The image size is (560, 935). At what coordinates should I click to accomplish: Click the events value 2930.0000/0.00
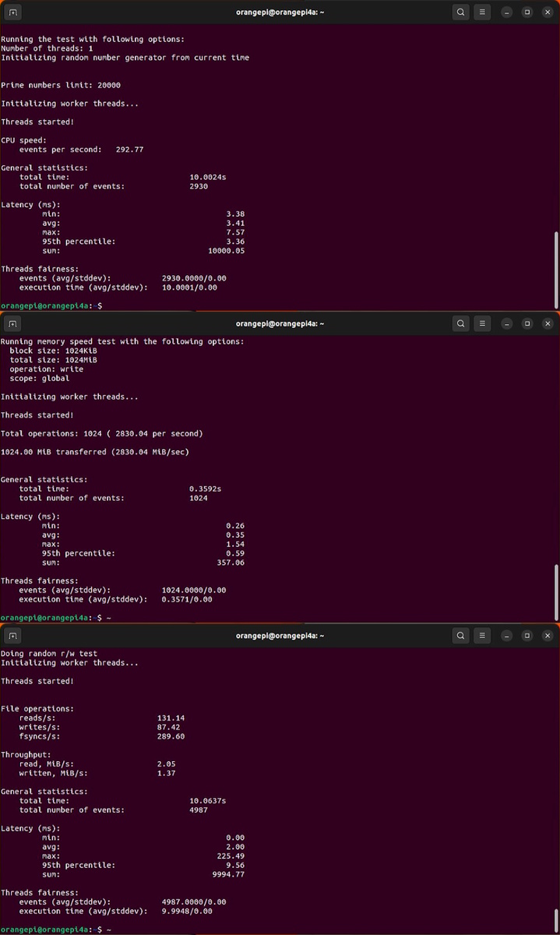(194, 278)
